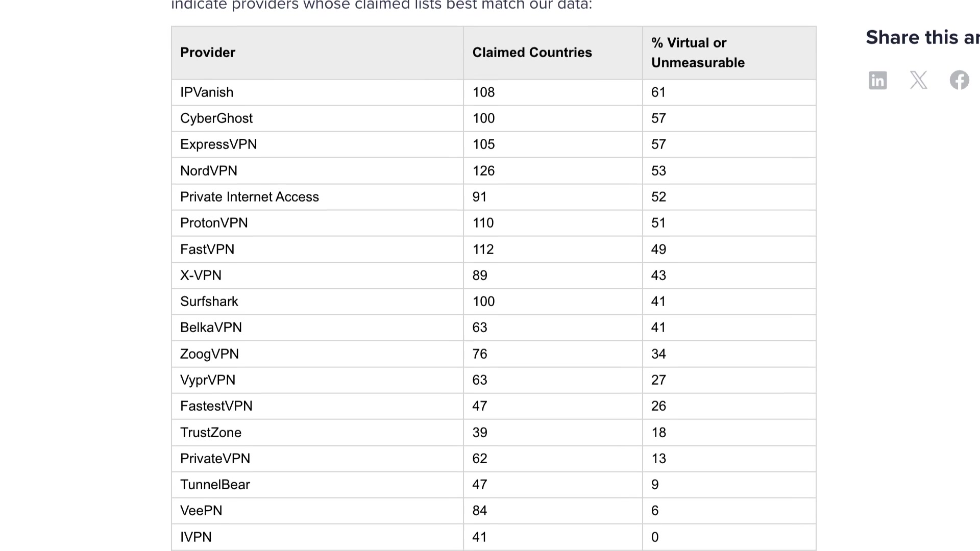Select the ExpressVPN table entry
Screen dimensions: 980x551
tap(218, 144)
